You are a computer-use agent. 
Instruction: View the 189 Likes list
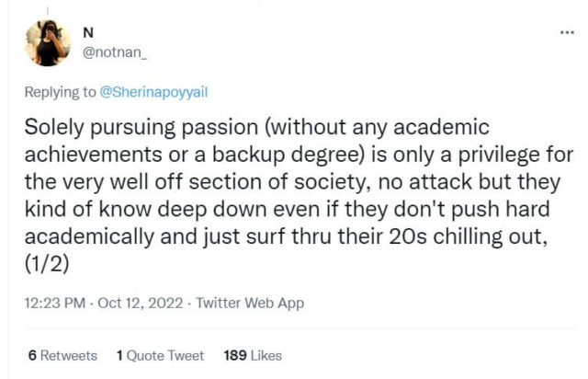[x=253, y=355]
